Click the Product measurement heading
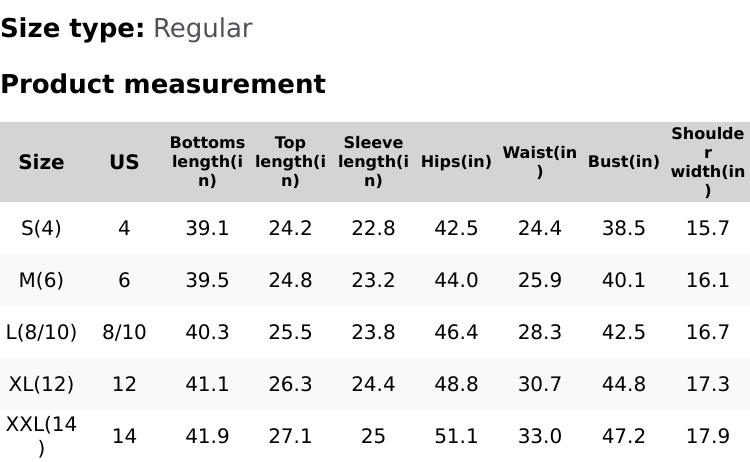The image size is (750, 462). click(163, 84)
